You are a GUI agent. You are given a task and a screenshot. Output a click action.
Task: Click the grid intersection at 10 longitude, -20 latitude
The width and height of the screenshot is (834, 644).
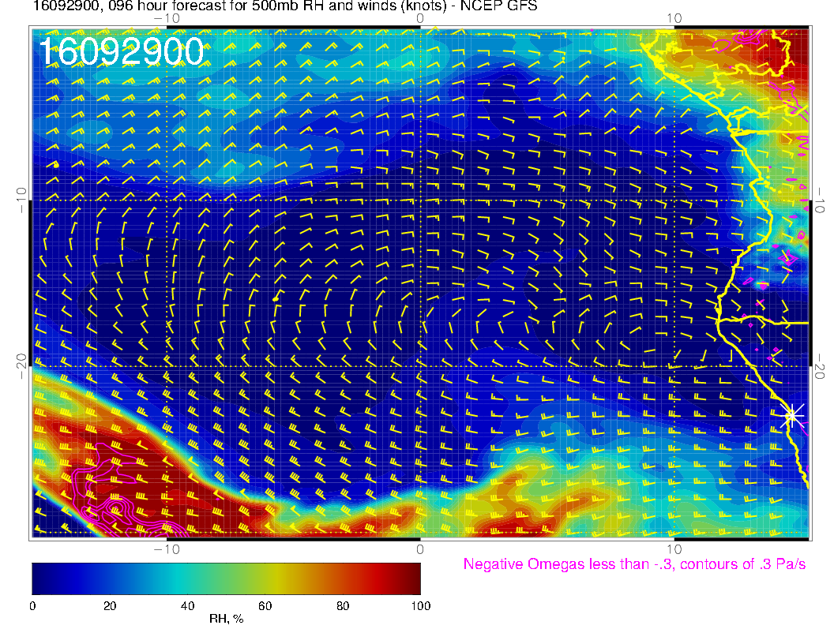pyautogui.click(x=674, y=366)
